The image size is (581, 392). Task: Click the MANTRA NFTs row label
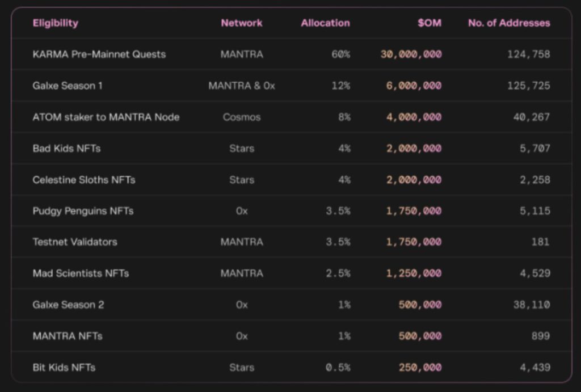pos(68,336)
